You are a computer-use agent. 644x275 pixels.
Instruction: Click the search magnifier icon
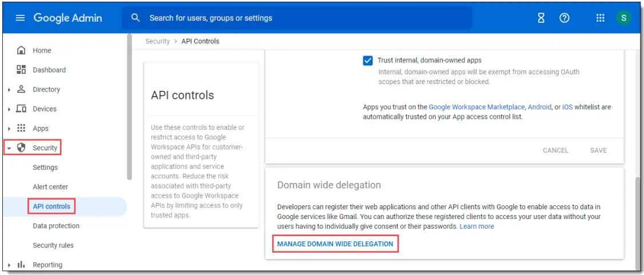(136, 18)
